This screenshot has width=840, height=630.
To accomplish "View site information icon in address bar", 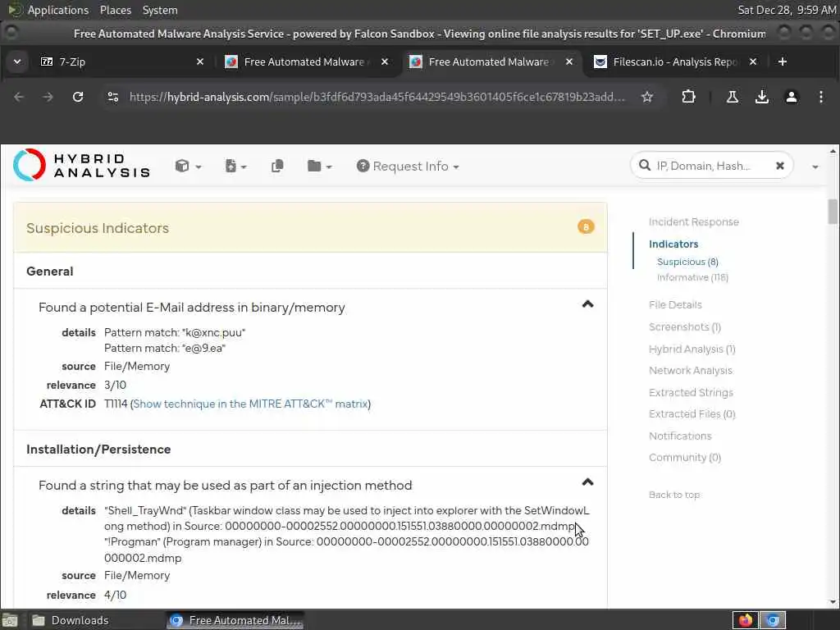I will coord(113,97).
